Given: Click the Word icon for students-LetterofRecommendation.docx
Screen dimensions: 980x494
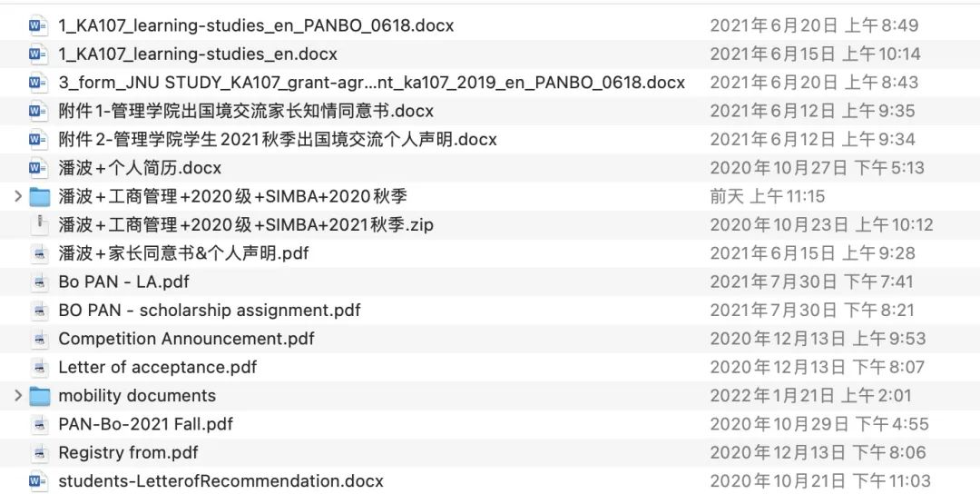Looking at the screenshot, I should coord(38,481).
